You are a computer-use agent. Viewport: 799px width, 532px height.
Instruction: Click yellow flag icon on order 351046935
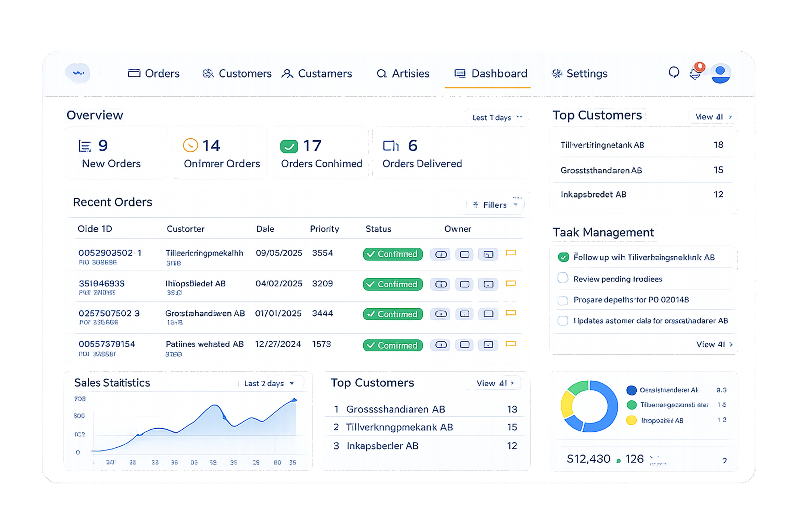click(x=510, y=283)
